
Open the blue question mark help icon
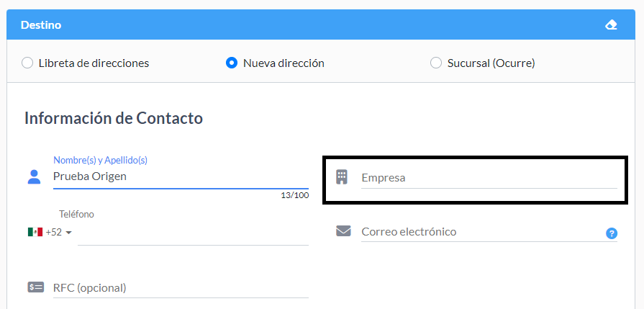click(x=612, y=233)
